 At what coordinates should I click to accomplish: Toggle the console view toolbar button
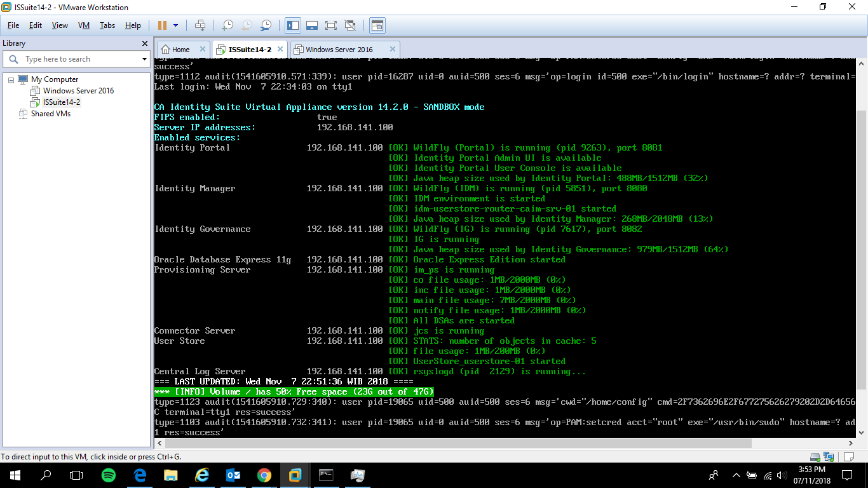click(377, 25)
